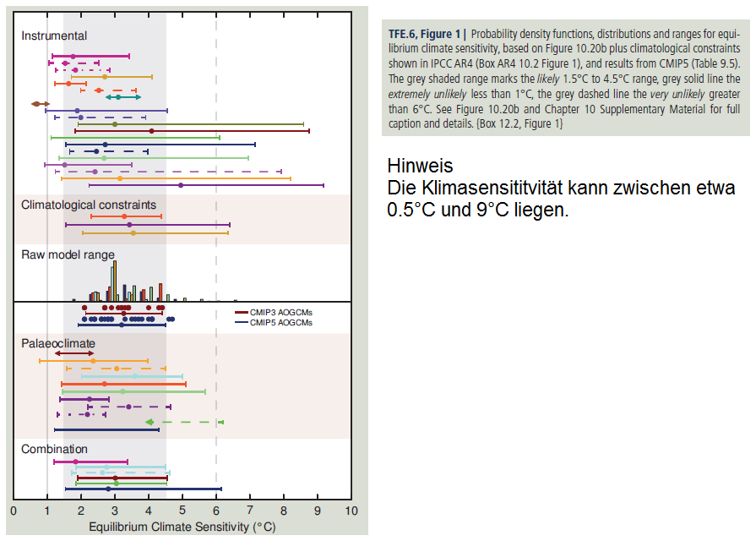Click the 'Hinweis' heading
The width and height of the screenshot is (756, 541).
point(420,166)
